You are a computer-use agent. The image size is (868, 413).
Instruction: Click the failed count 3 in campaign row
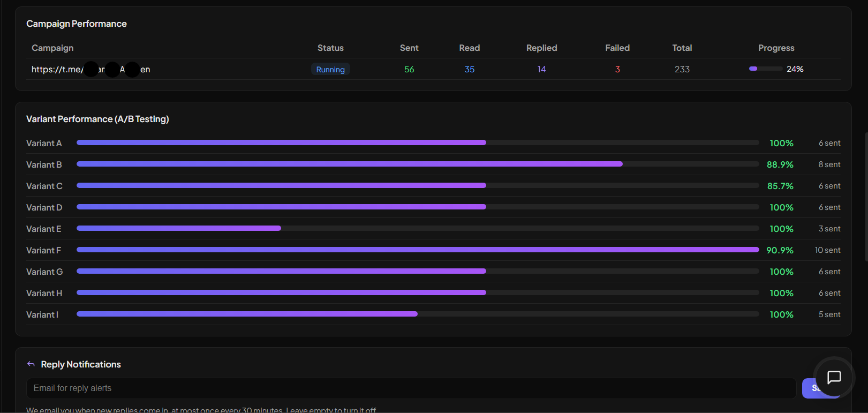(x=617, y=69)
